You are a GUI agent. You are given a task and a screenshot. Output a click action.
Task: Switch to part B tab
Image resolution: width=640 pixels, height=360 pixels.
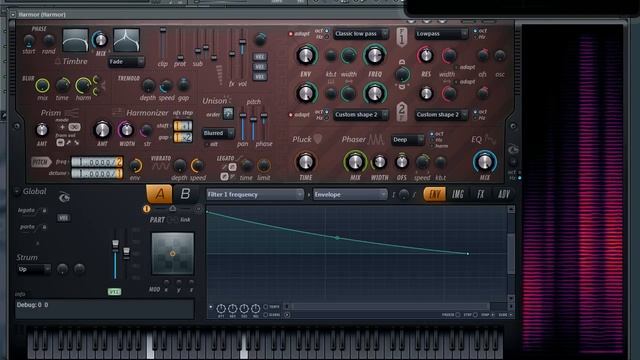(x=185, y=194)
